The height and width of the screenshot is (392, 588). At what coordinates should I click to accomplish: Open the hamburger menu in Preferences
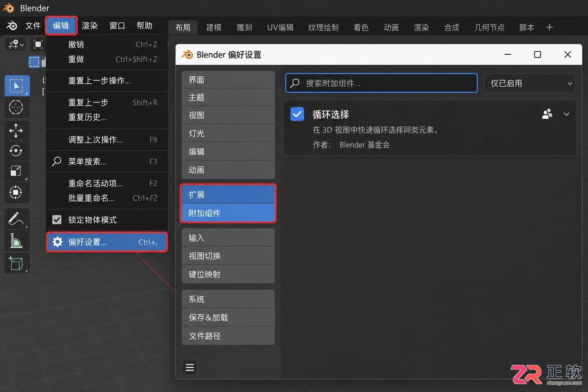[190, 367]
